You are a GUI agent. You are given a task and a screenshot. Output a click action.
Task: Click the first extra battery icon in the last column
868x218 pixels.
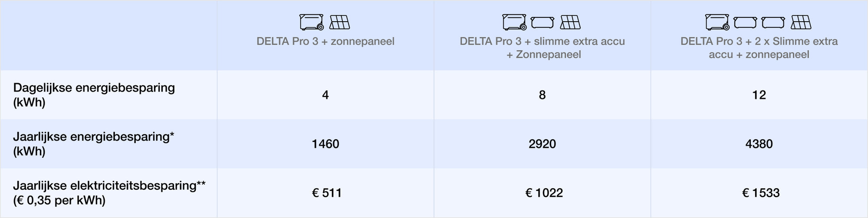click(x=745, y=22)
